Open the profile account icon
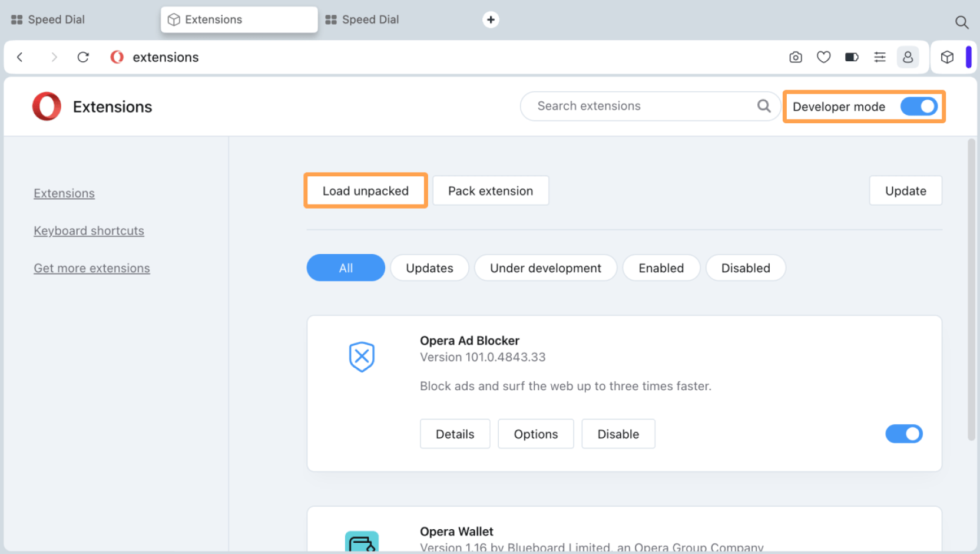 [908, 57]
